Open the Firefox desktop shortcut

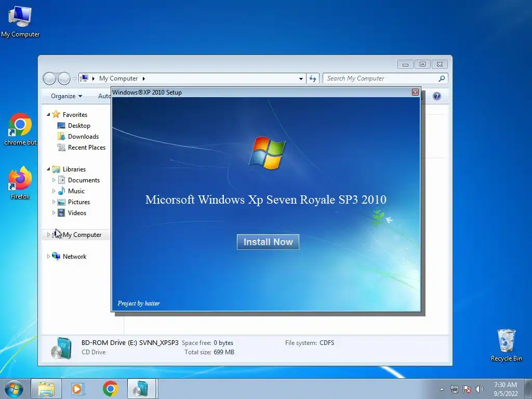20,183
